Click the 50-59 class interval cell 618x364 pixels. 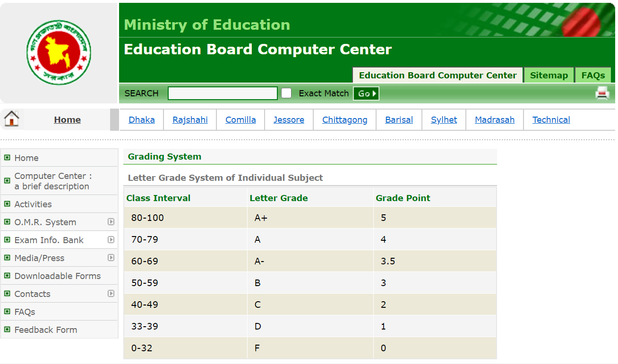(185, 283)
